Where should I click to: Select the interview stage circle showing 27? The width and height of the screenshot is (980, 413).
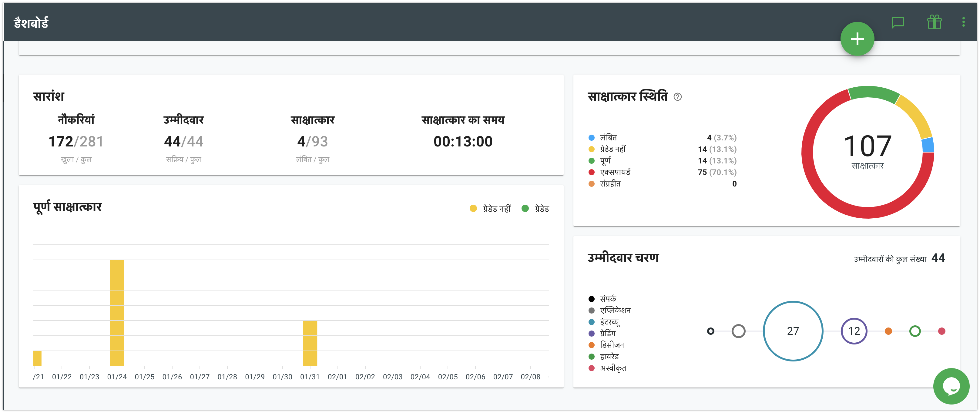[793, 331]
